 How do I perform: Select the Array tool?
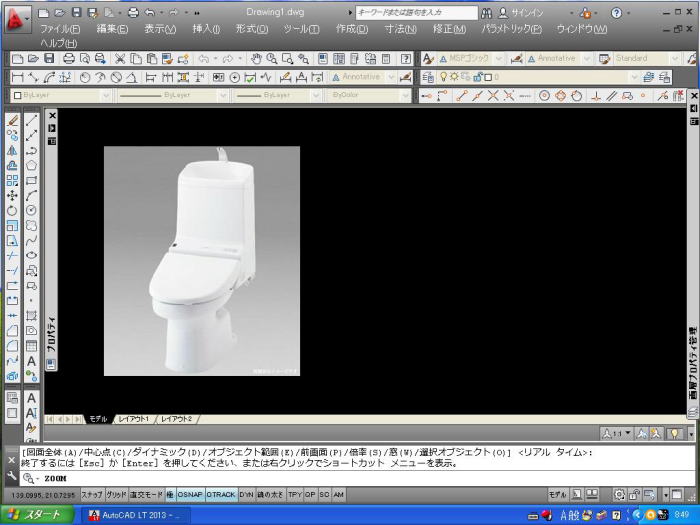tap(12, 180)
